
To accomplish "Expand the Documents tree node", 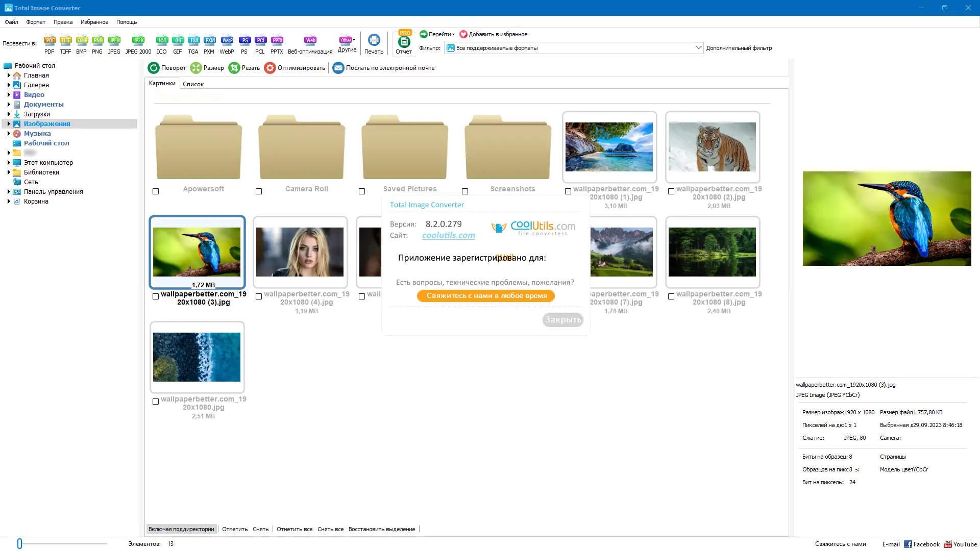I will (9, 105).
